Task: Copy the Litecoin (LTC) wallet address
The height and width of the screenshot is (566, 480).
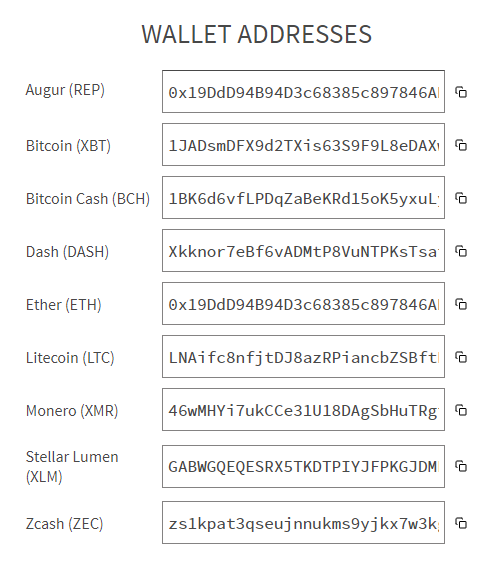Action: pyautogui.click(x=461, y=357)
